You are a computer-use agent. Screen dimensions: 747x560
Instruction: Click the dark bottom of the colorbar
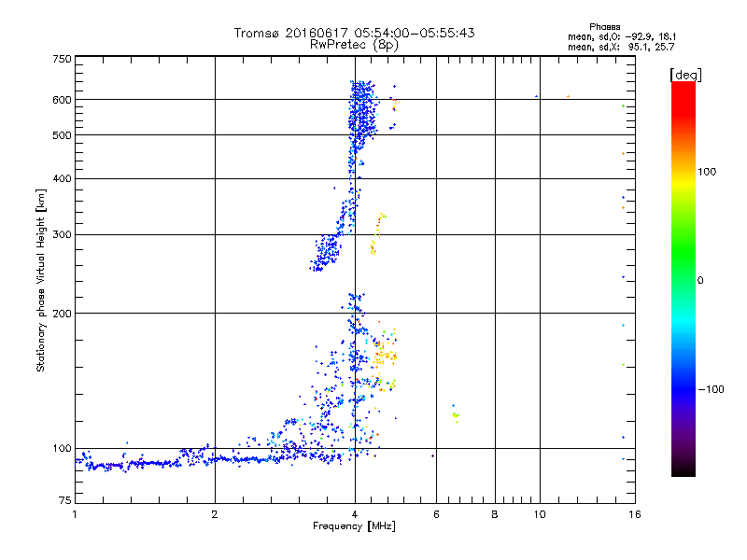(684, 467)
